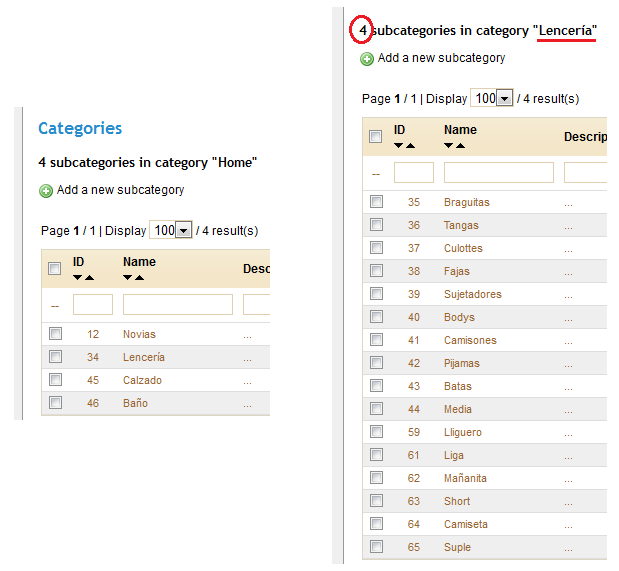Sort ID ascending in Home categories table
This screenshot has width=619, height=571.
click(89, 277)
